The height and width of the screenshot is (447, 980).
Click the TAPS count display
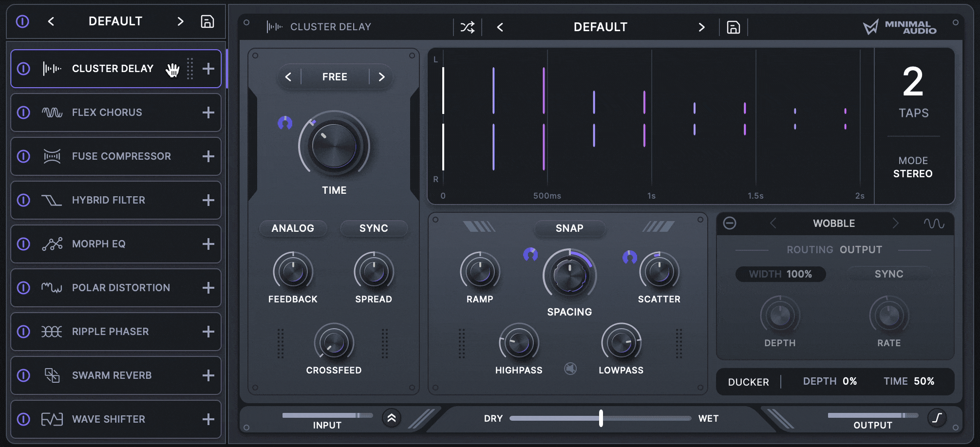tap(913, 93)
